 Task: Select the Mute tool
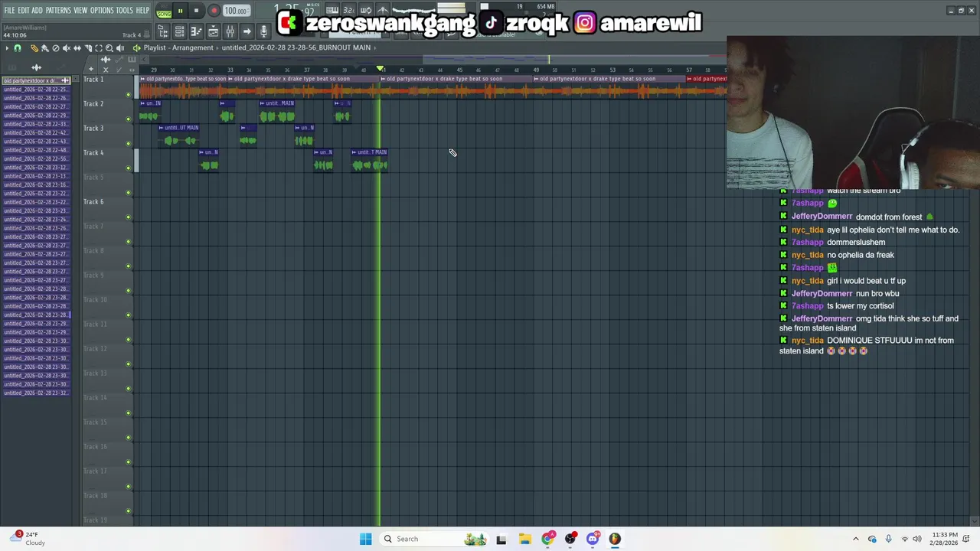[x=66, y=48]
